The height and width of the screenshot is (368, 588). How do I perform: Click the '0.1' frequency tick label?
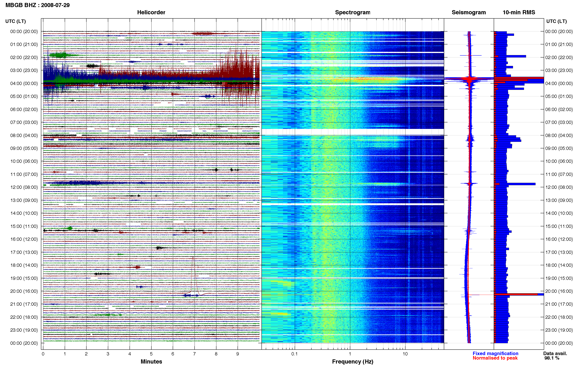[x=295, y=354]
